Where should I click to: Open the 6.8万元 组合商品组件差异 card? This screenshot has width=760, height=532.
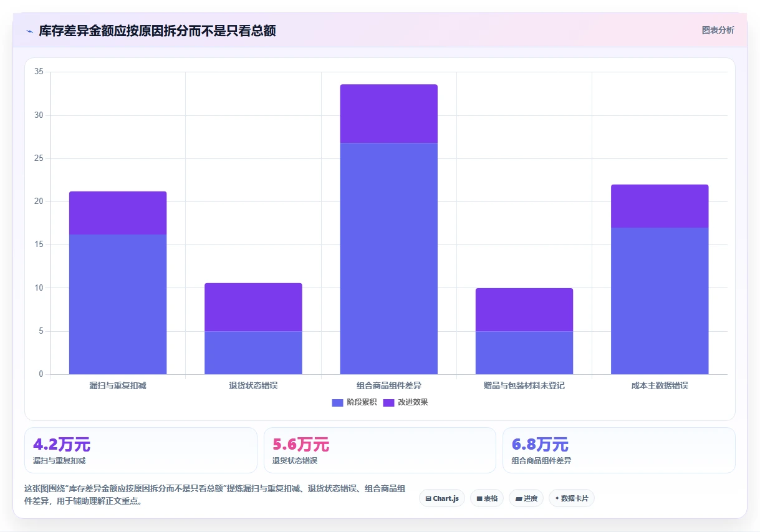pos(619,450)
